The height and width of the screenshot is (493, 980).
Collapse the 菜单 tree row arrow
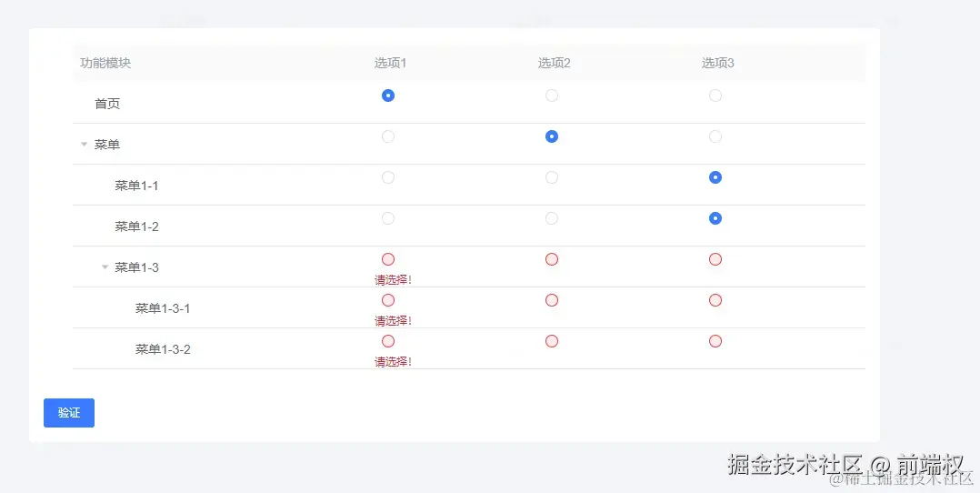pyautogui.click(x=85, y=145)
